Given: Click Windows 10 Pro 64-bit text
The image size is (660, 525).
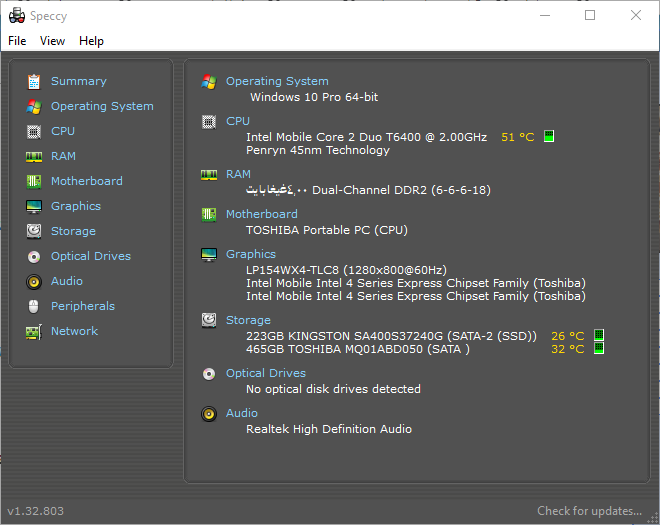Looking at the screenshot, I should coord(314,97).
